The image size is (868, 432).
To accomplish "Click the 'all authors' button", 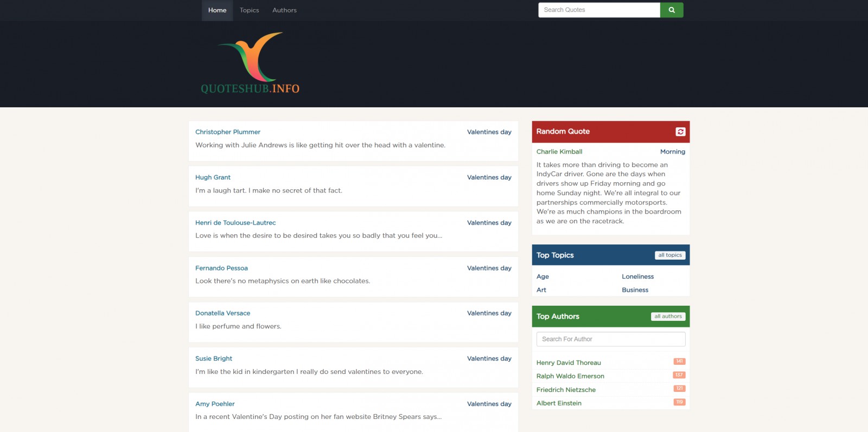I will coord(668,317).
